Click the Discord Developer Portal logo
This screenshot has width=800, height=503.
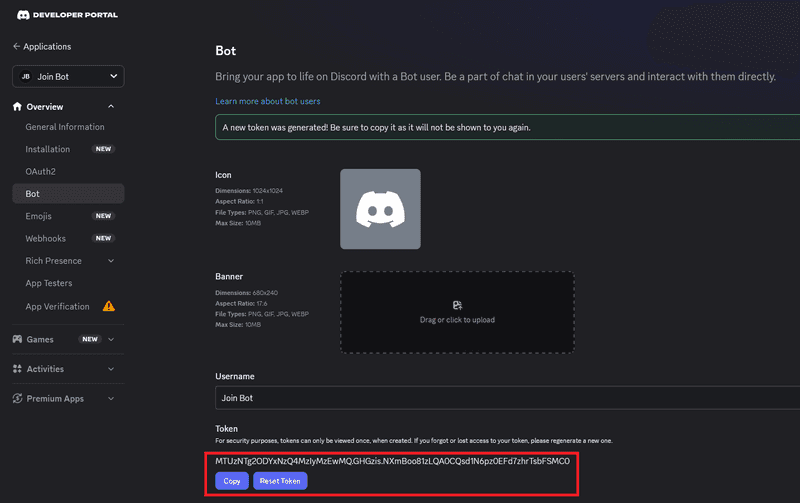point(67,15)
